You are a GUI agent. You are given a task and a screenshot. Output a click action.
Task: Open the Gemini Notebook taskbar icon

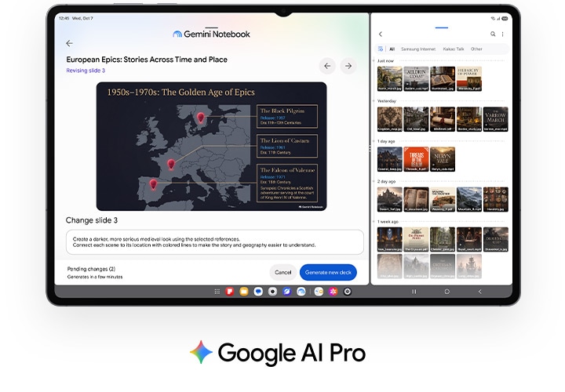point(301,292)
